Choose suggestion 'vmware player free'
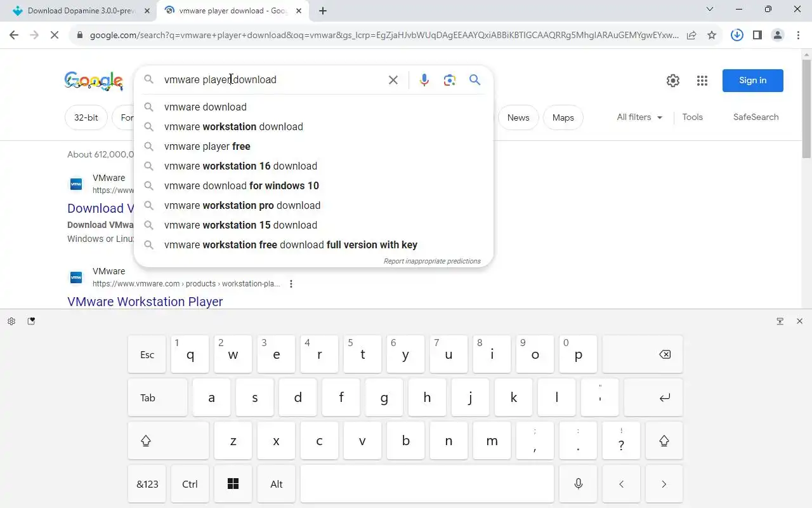This screenshot has width=812, height=508. coord(313,146)
